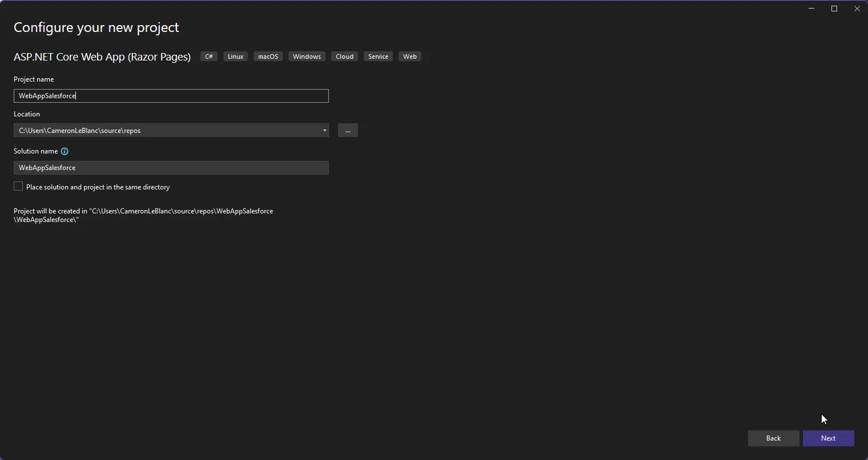Go back using the Back button
The image size is (868, 460).
coord(773,438)
